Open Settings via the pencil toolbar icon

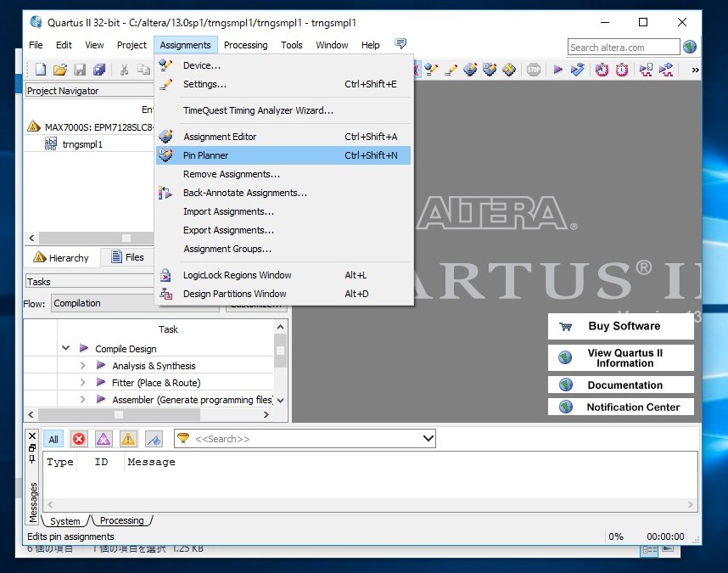tap(451, 70)
